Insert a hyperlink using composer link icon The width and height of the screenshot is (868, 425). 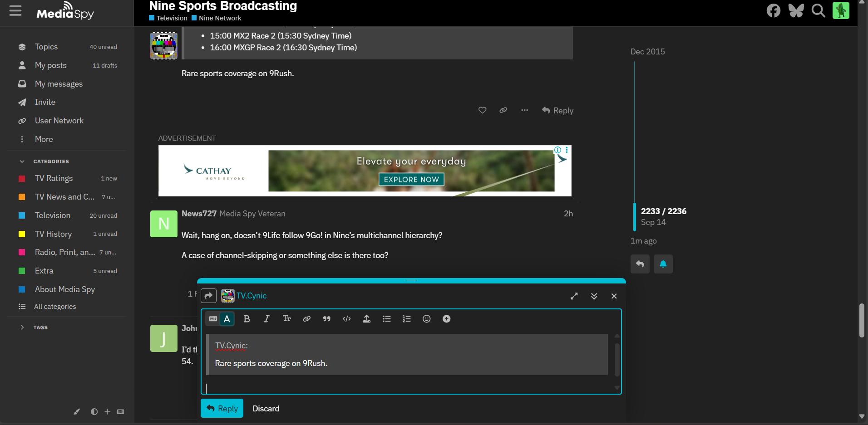(306, 319)
